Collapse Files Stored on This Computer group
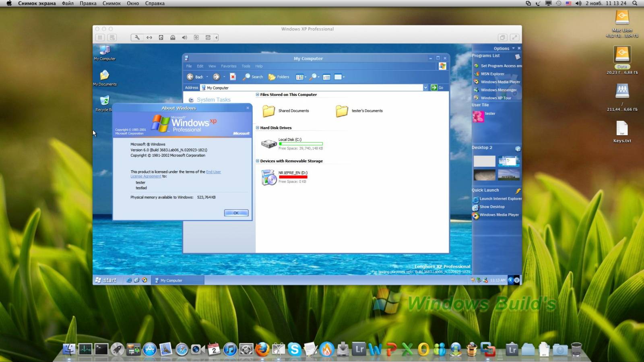 (x=258, y=95)
